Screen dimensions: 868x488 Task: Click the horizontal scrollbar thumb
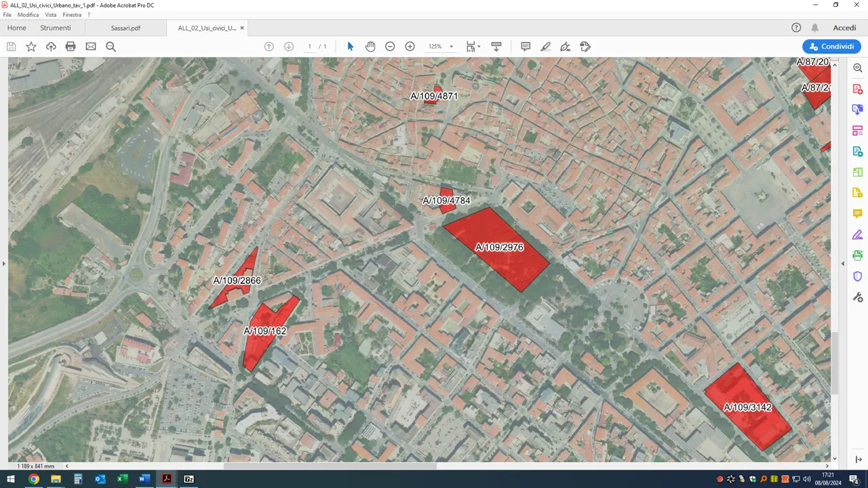(x=330, y=466)
